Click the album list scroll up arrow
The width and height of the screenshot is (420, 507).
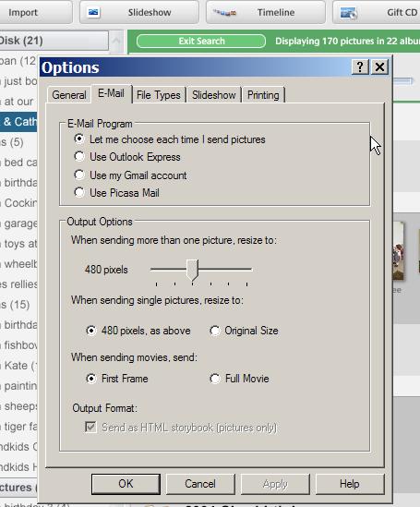click(x=116, y=41)
